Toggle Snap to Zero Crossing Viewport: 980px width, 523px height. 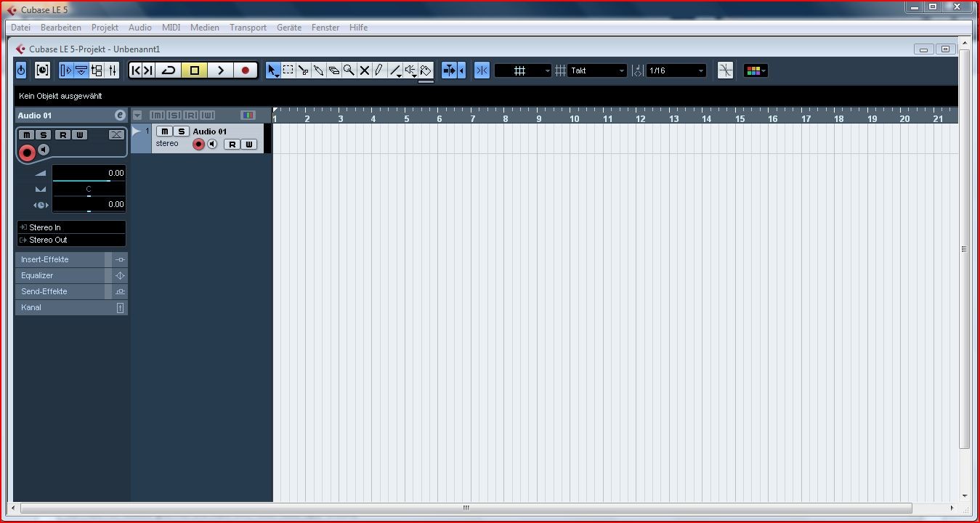coord(725,70)
